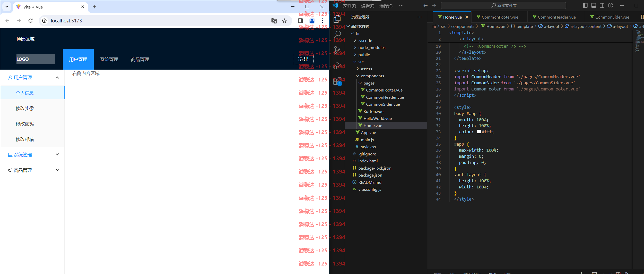
Task: Select 系统管理 in the top navigation
Action: pyautogui.click(x=109, y=59)
